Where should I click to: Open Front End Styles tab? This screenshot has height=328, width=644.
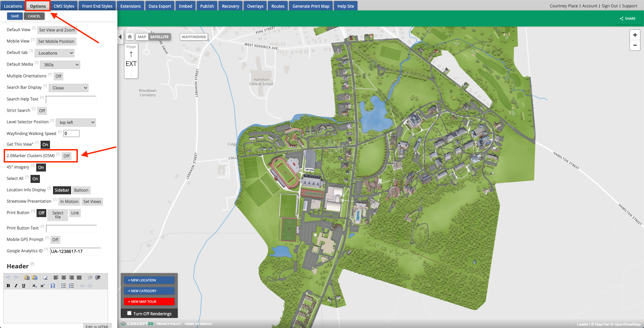pyautogui.click(x=97, y=6)
